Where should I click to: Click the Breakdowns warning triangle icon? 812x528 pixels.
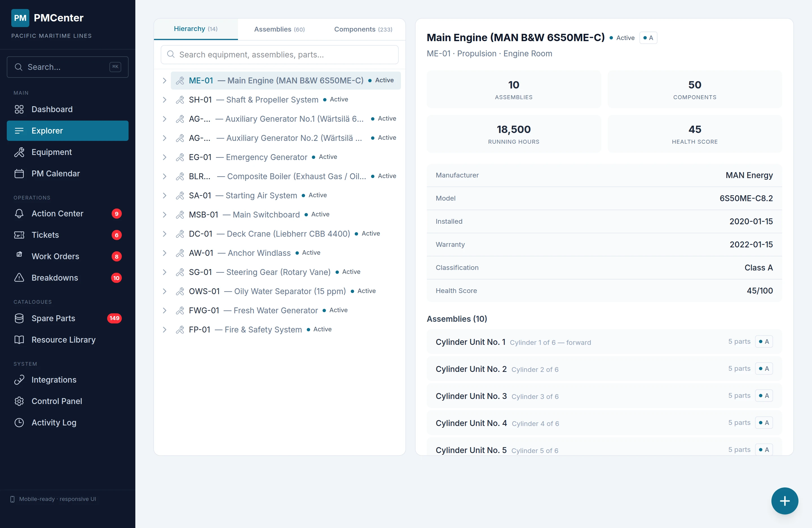(19, 278)
